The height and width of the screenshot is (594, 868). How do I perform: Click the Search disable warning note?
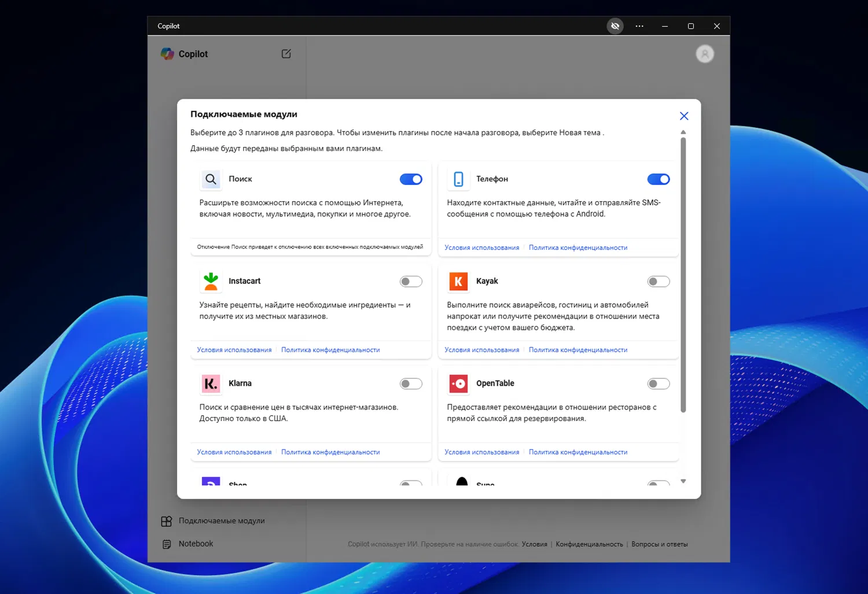(x=310, y=247)
